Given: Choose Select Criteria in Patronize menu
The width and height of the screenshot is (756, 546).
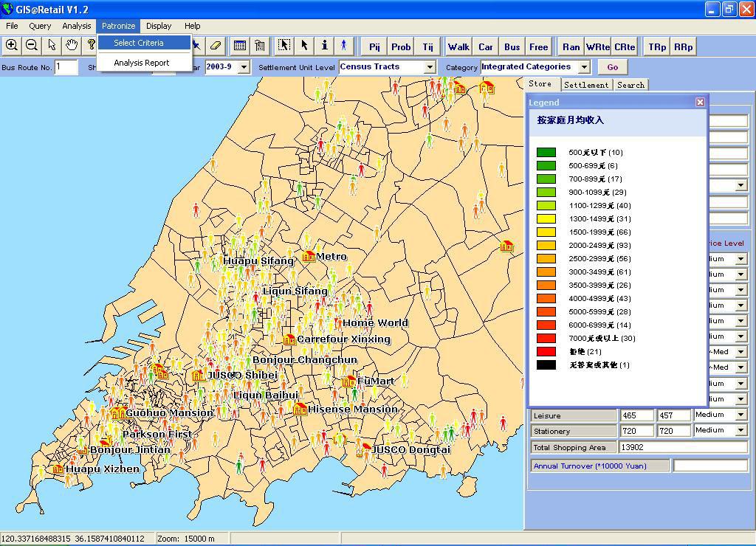Looking at the screenshot, I should pos(144,42).
